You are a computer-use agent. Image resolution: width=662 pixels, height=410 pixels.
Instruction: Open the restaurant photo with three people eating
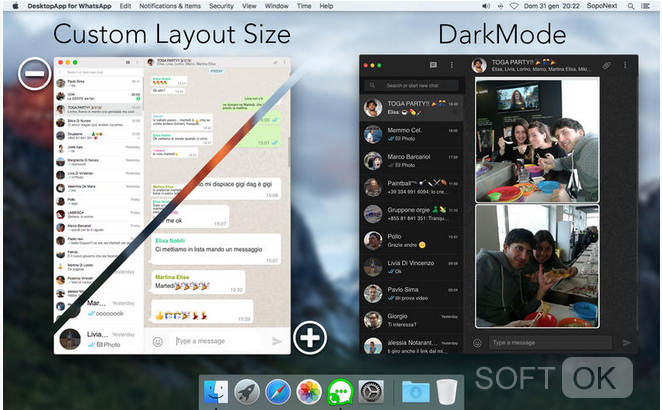pyautogui.click(x=537, y=140)
